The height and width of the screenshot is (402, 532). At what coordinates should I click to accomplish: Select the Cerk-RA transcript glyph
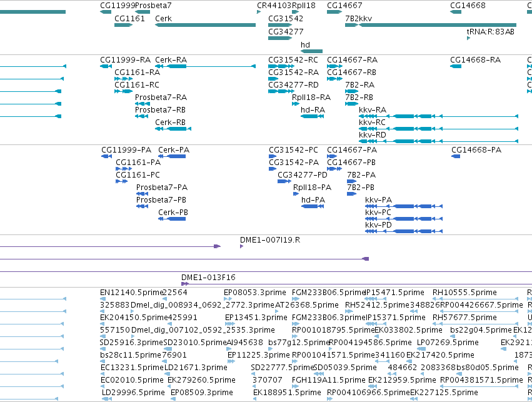coord(205,66)
